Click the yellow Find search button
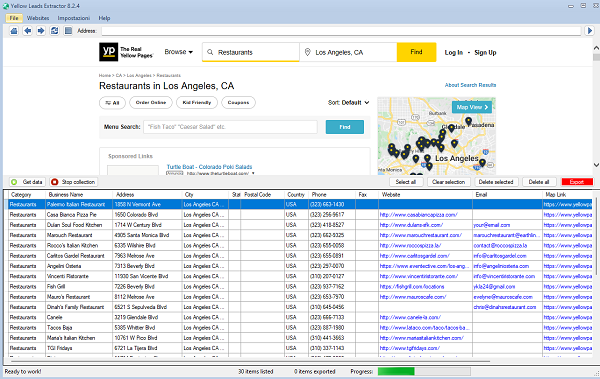This screenshot has width=600, height=379. click(416, 52)
